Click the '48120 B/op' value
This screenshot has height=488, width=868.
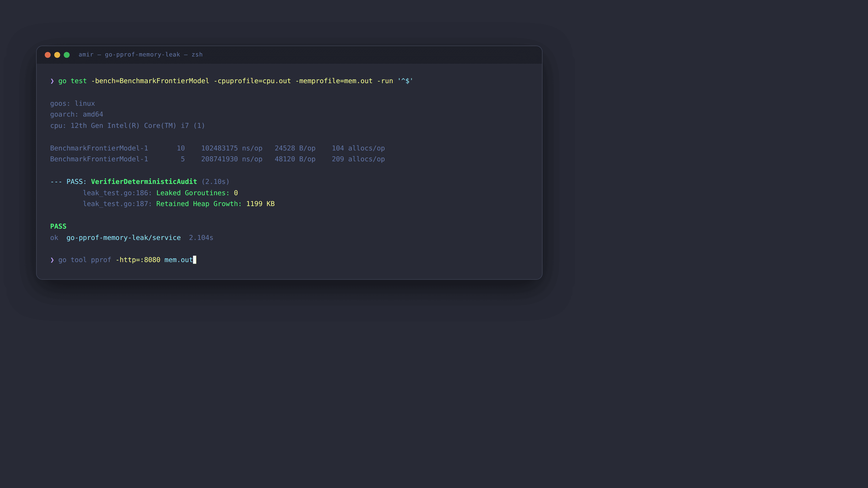pos(295,159)
